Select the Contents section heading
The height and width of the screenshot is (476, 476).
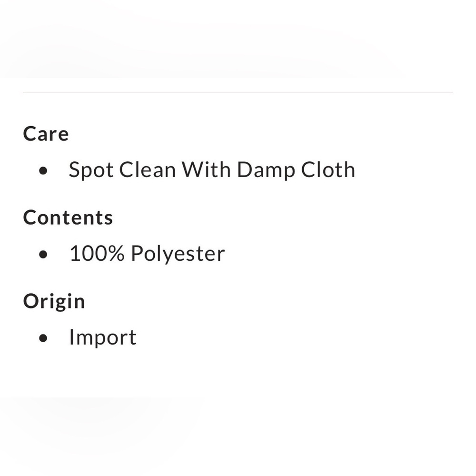pos(68,218)
